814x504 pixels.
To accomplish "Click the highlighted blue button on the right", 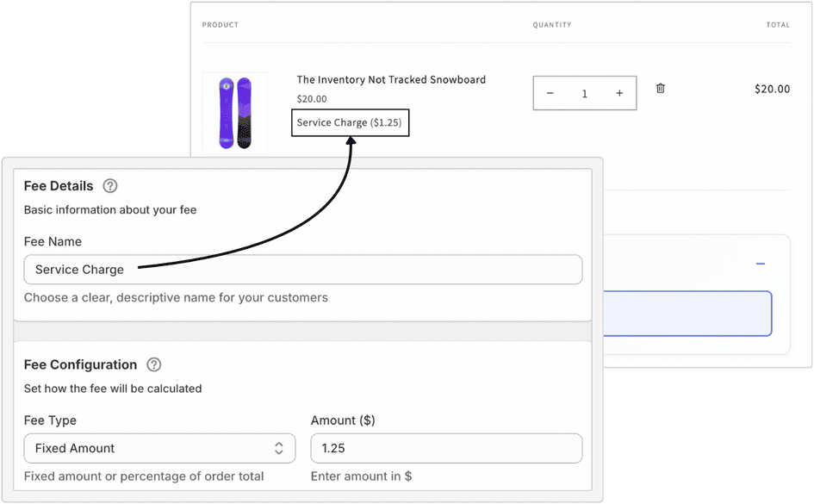I will [x=689, y=314].
